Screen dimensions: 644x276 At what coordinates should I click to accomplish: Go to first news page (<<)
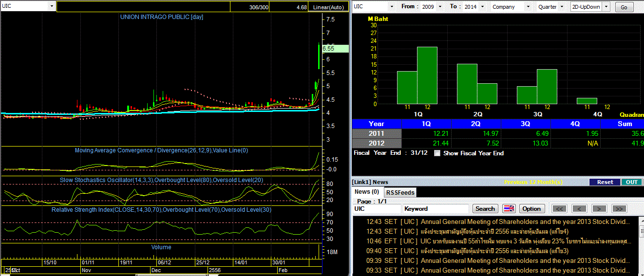click(x=560, y=209)
